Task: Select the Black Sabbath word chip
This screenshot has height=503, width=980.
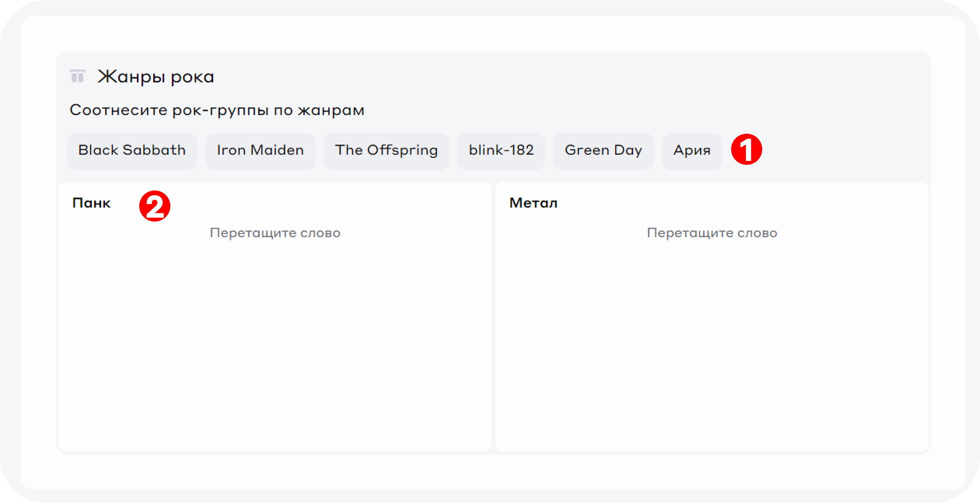Action: point(132,150)
